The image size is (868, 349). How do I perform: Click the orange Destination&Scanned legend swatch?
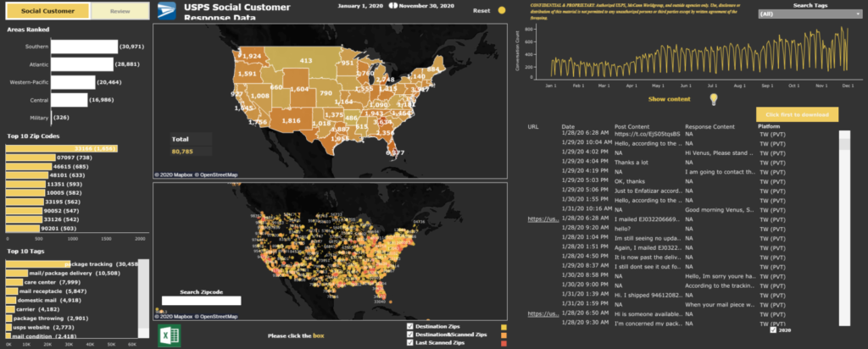point(504,335)
